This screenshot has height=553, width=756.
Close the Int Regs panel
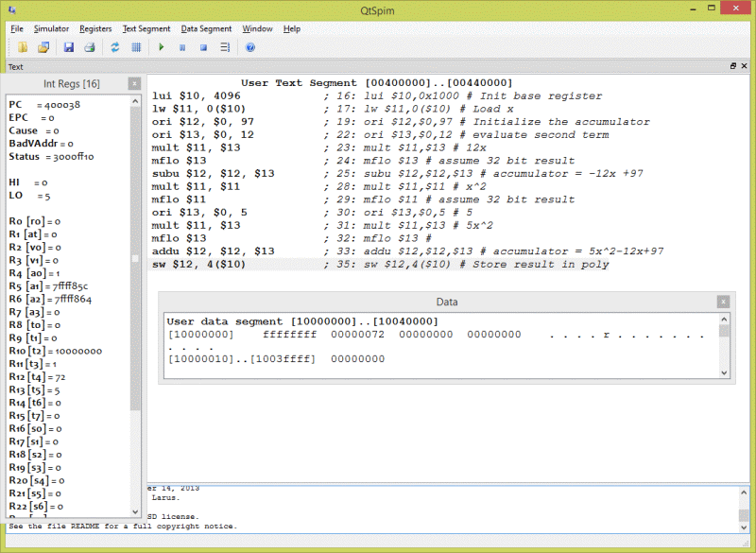(134, 84)
